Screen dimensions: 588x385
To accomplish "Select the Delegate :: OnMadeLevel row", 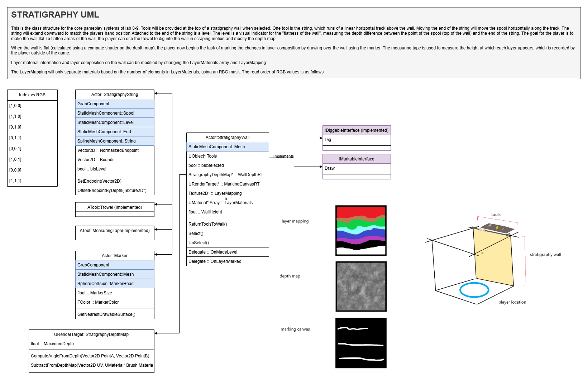I will pyautogui.click(x=228, y=252).
